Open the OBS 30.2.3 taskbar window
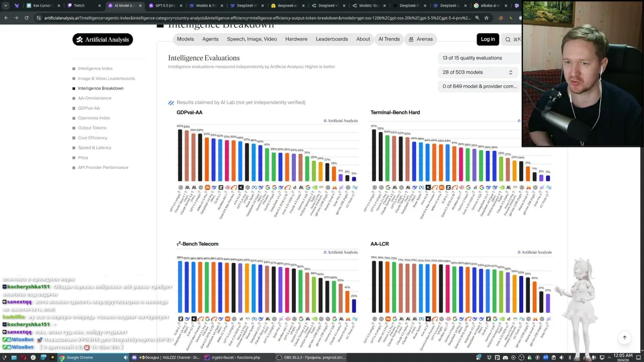644x362 pixels. pos(309,357)
